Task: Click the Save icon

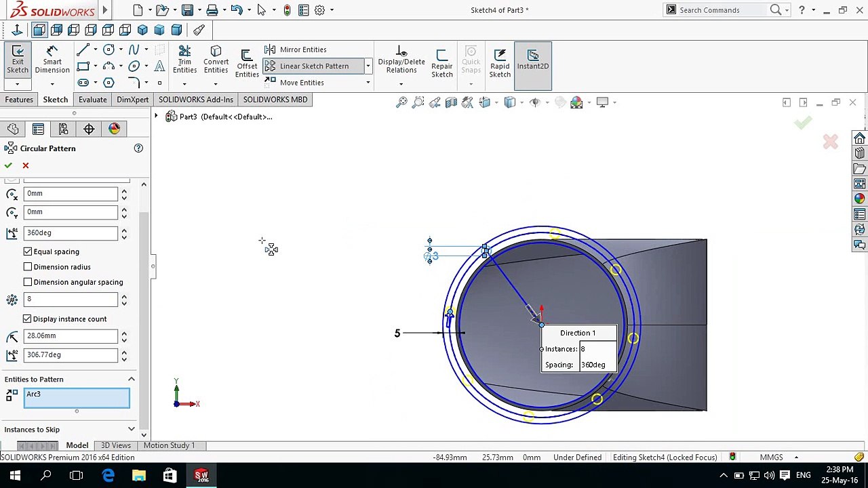Action: point(187,10)
